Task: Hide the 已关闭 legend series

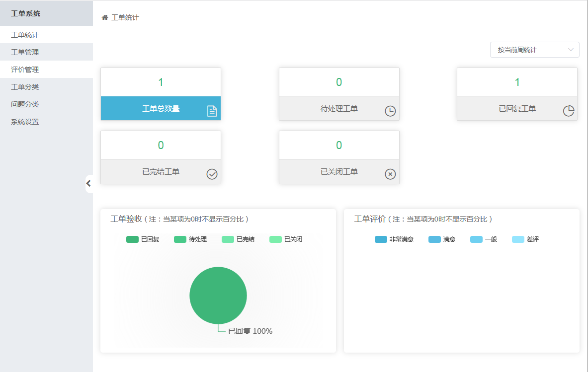Action: tap(286, 239)
